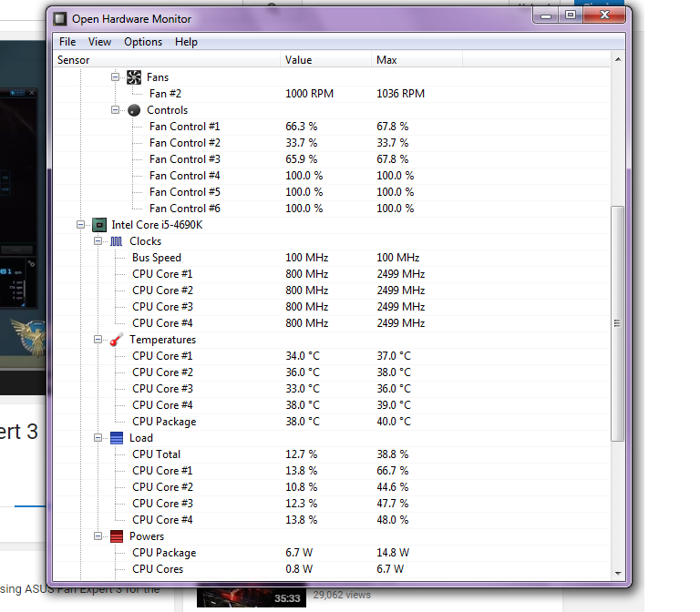The height and width of the screenshot is (612, 700).
Task: Select CPU Package under Powers
Action: [x=331, y=553]
